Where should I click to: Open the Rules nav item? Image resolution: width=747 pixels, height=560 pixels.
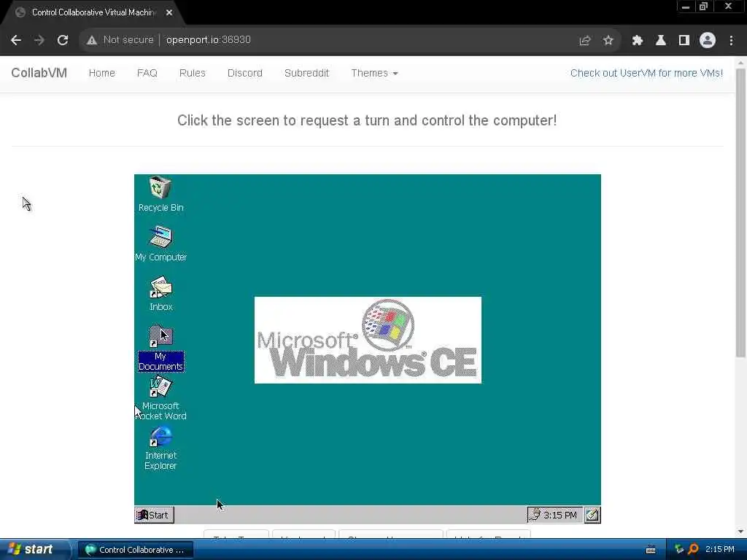pyautogui.click(x=193, y=73)
